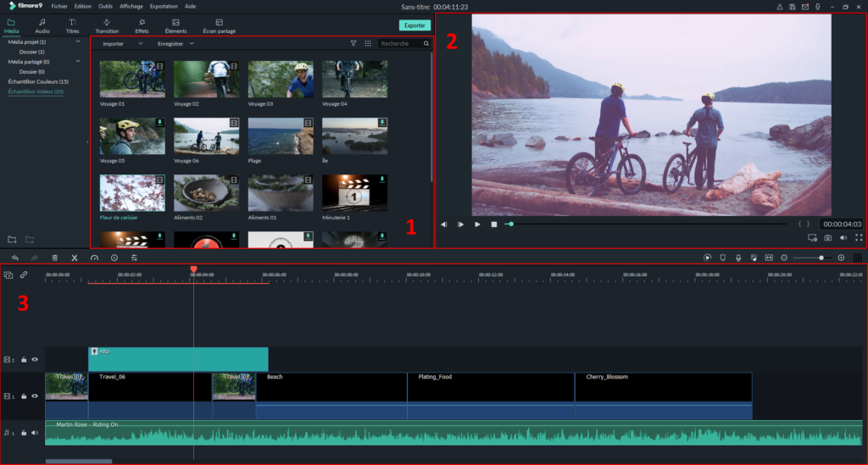Stop the preview playback

[494, 224]
